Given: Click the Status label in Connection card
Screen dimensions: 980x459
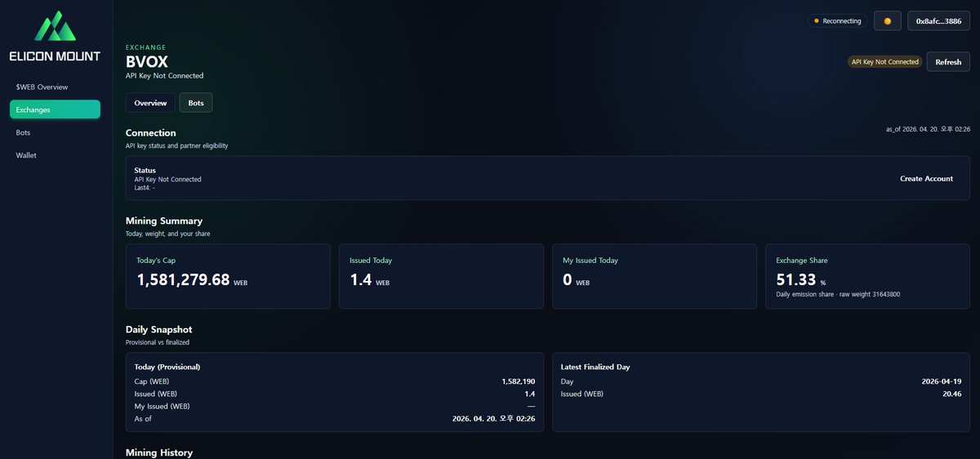Looking at the screenshot, I should (x=145, y=170).
